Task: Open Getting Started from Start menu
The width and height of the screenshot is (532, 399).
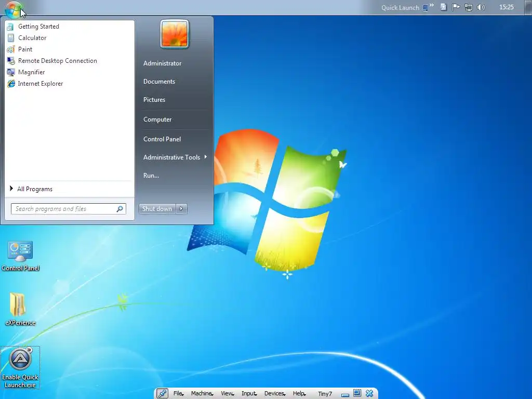Action: (x=70, y=26)
